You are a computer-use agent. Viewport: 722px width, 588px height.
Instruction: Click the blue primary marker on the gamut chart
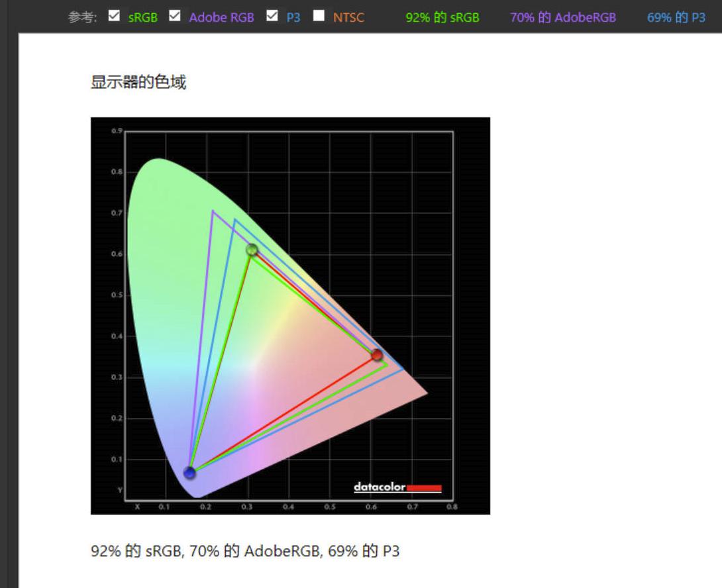point(189,473)
